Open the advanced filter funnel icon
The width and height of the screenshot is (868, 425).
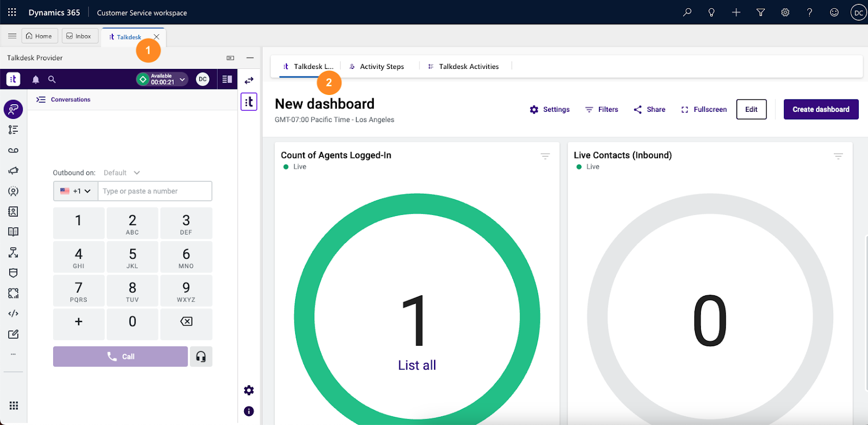click(x=761, y=12)
